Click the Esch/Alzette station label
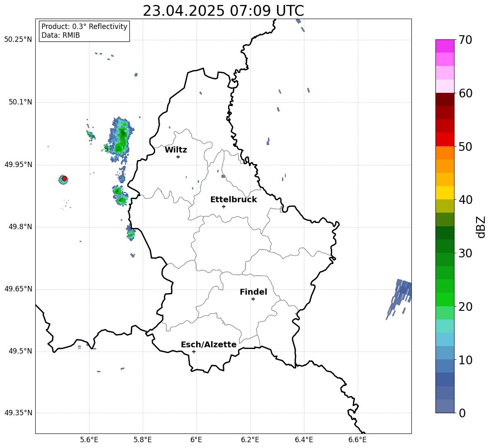Screen dimensions: 491x448 209,344
